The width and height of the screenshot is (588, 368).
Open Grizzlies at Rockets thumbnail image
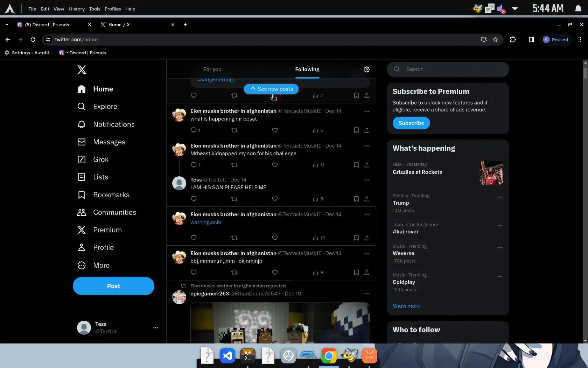click(x=491, y=173)
